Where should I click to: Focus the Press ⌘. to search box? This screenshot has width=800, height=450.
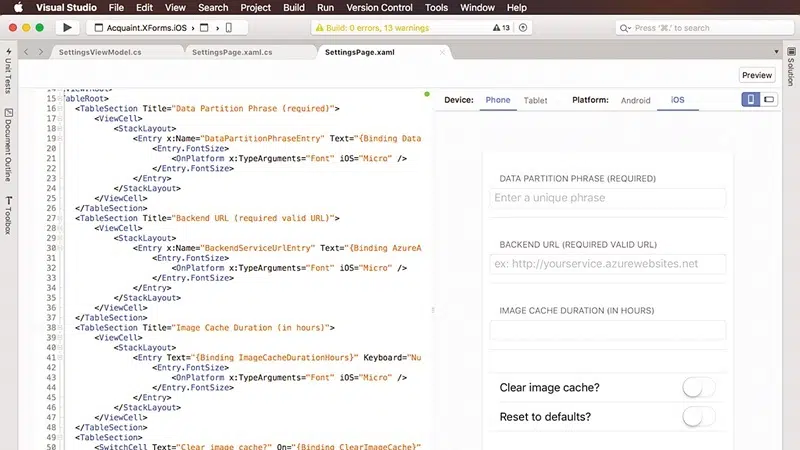[x=707, y=28]
